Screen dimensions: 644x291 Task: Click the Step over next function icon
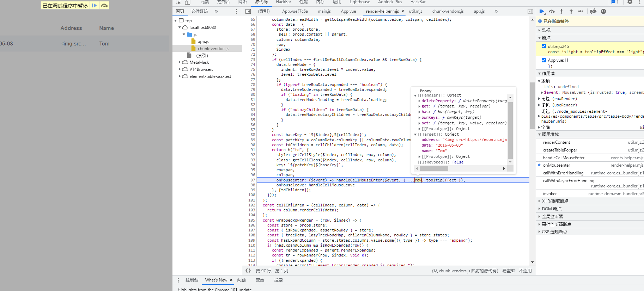[x=552, y=11]
